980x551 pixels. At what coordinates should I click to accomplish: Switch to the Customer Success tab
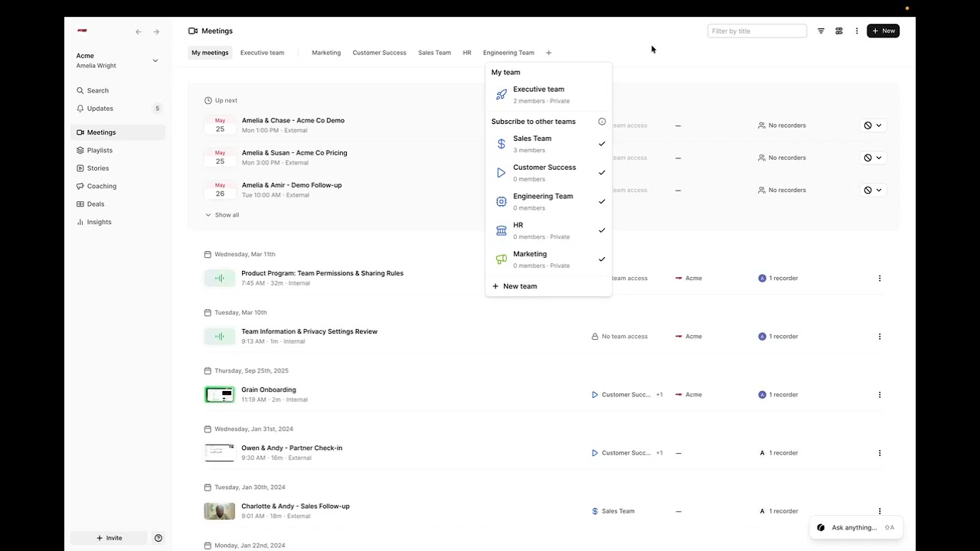[379, 53]
